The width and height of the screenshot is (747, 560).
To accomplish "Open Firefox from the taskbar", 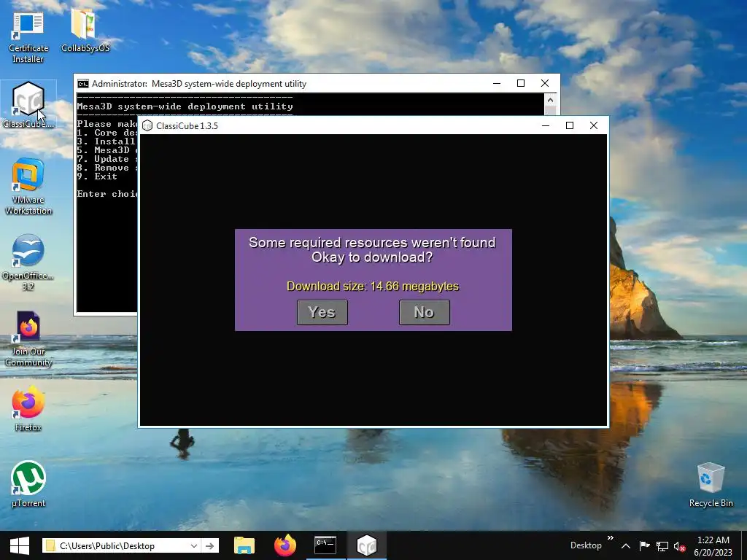I will click(x=285, y=545).
